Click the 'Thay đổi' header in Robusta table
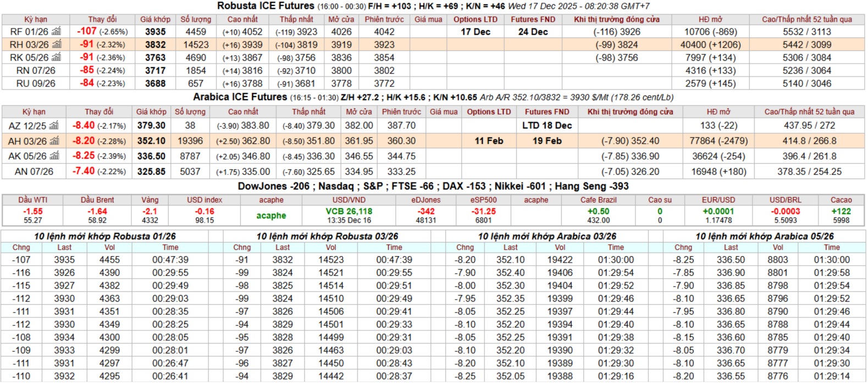 (x=102, y=19)
